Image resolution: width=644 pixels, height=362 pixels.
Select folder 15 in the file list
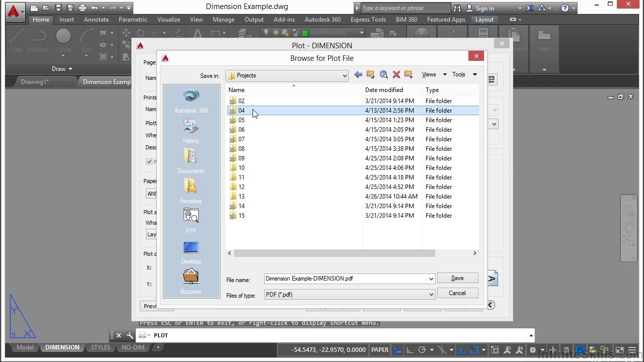[x=352, y=216]
